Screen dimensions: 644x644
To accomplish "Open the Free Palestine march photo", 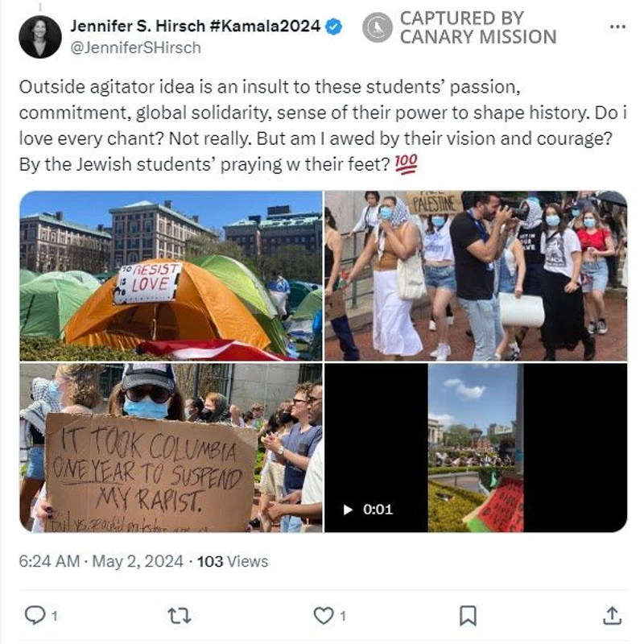I will coord(476,276).
